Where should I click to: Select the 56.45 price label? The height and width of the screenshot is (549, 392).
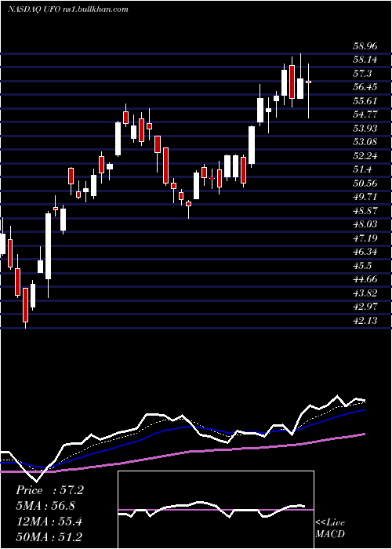[x=365, y=87]
